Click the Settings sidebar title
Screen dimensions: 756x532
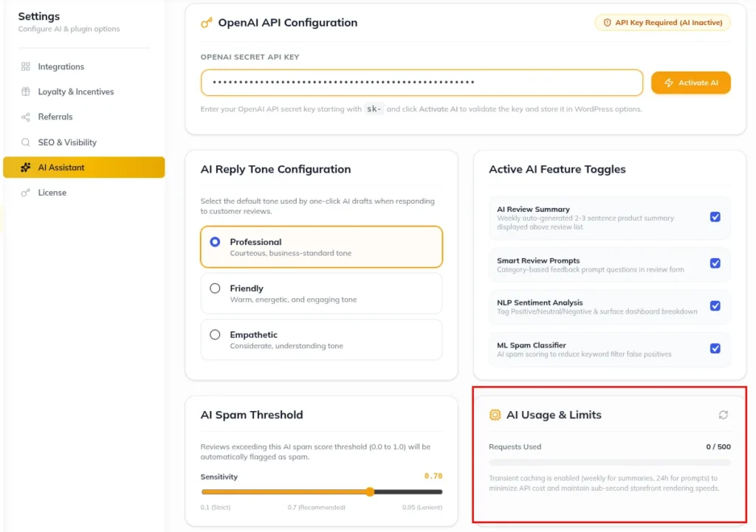coord(39,16)
